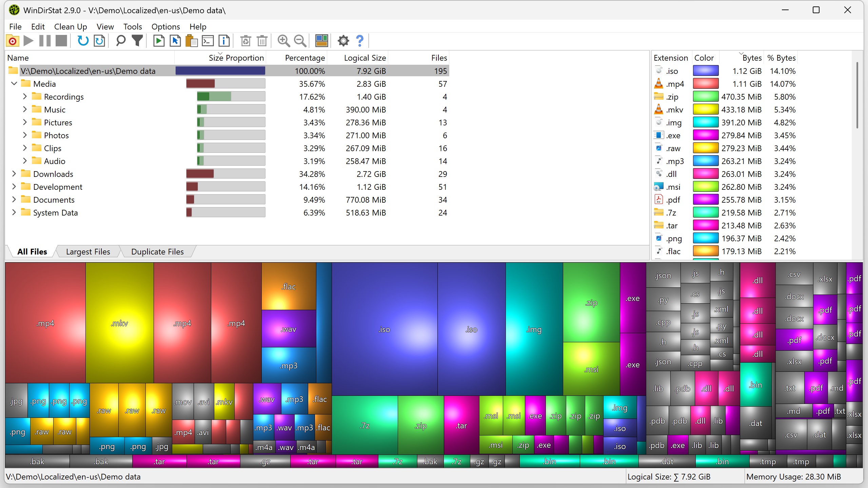
Task: Open the select drives/folder scan icon
Action: coord(13,41)
